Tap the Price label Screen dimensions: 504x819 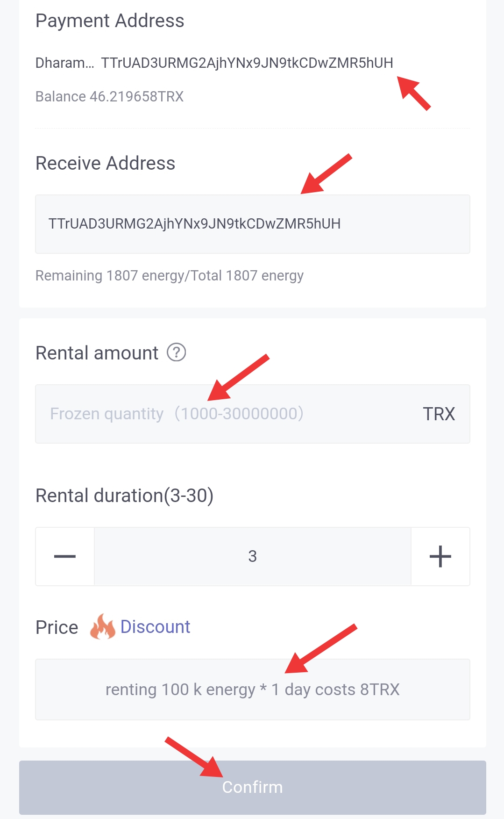click(57, 627)
